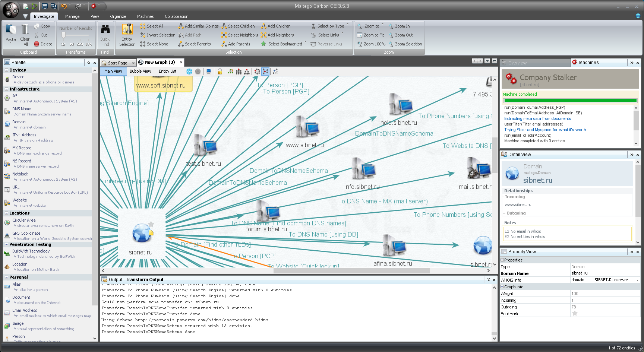Screen dimensions: 644x352
Task: Open the Machines ribbon tab
Action: [x=145, y=16]
